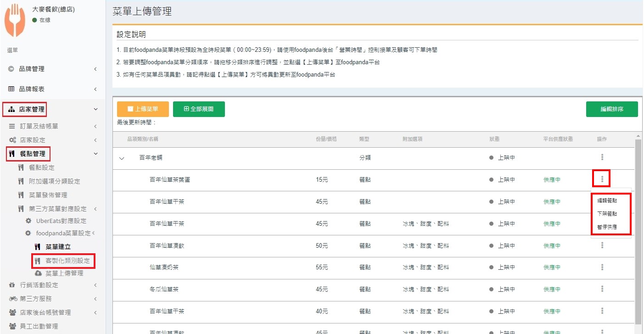The image size is (644, 334).
Task: Select 編輯餐點 from the popup menu
Action: (x=607, y=200)
